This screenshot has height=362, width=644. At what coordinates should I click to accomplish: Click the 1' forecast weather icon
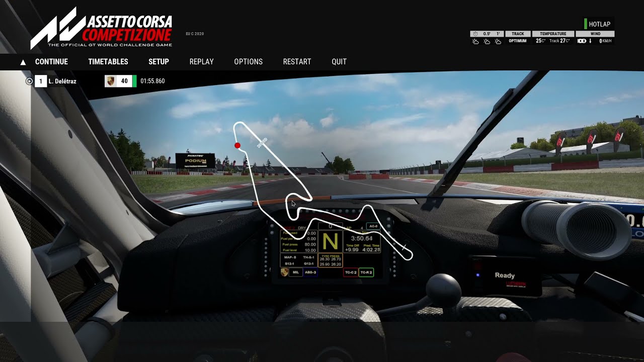(x=498, y=41)
